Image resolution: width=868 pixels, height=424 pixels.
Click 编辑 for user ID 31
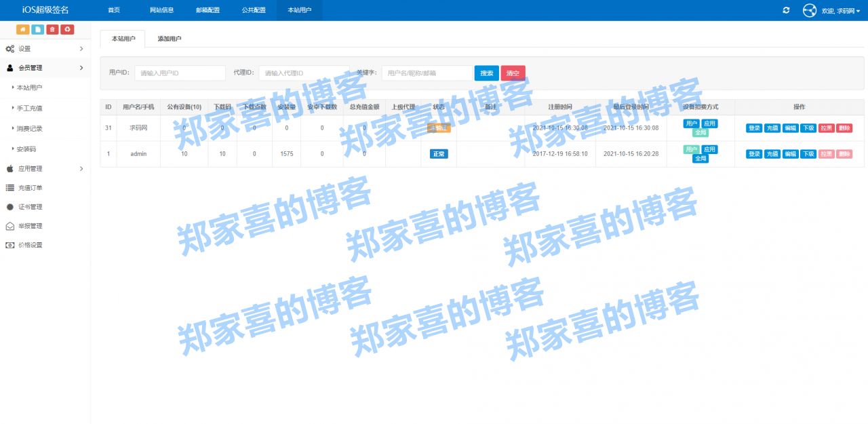point(791,128)
